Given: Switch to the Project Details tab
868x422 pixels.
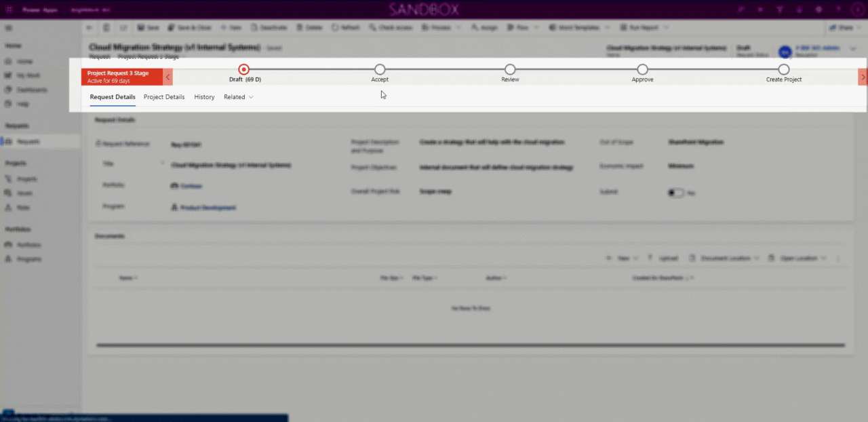Looking at the screenshot, I should (x=163, y=96).
